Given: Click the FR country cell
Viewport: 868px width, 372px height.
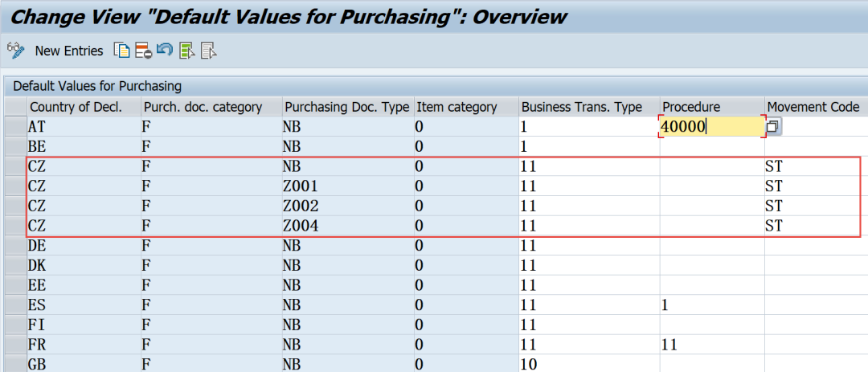Looking at the screenshot, I should coord(83,345).
